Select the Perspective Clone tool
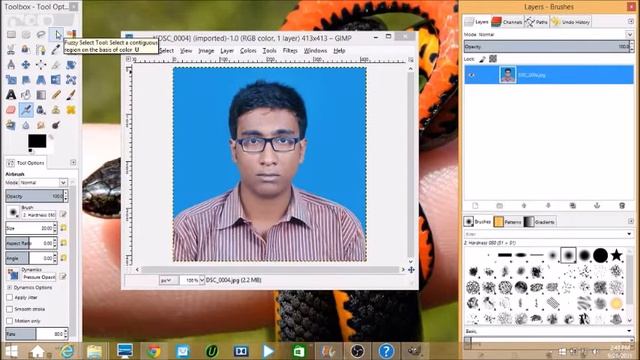Image resolution: width=640 pixels, height=360 pixels. tap(11, 125)
